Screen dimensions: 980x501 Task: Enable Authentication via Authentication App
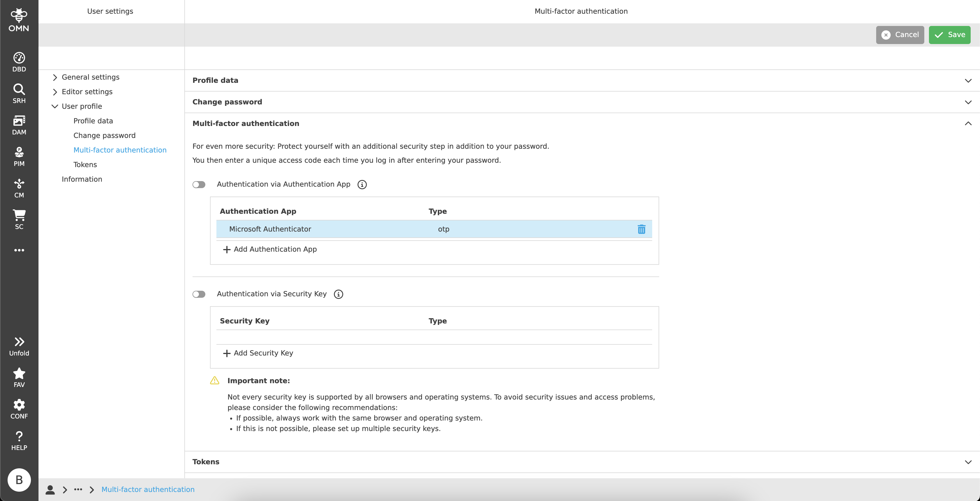pyautogui.click(x=199, y=185)
